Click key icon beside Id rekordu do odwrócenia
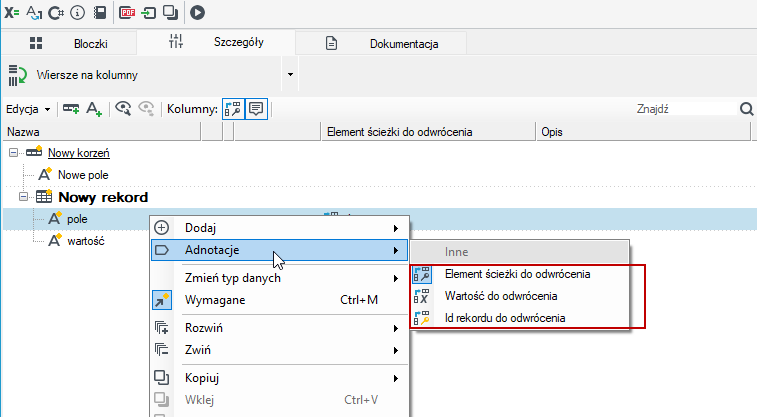Screen dimensions: 757x417 coord(421,318)
